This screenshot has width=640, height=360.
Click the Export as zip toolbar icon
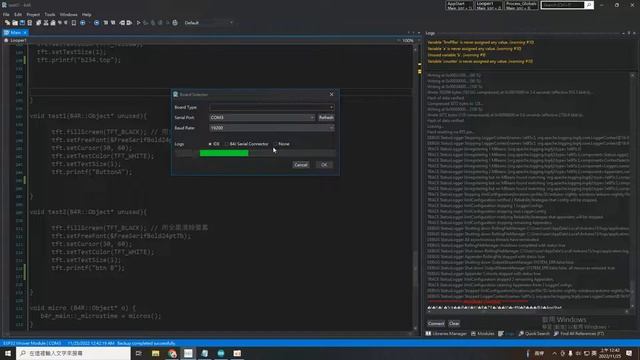tap(29, 23)
